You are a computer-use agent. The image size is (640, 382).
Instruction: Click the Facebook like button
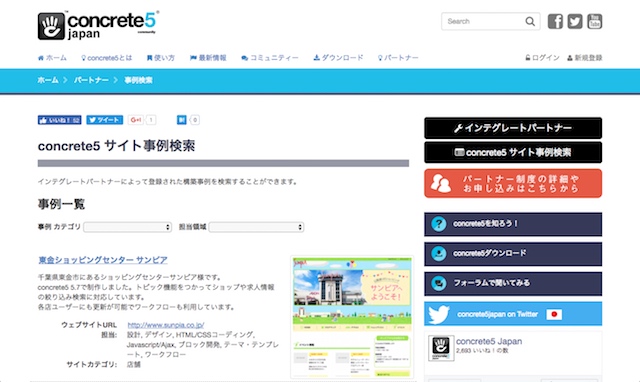[60, 120]
